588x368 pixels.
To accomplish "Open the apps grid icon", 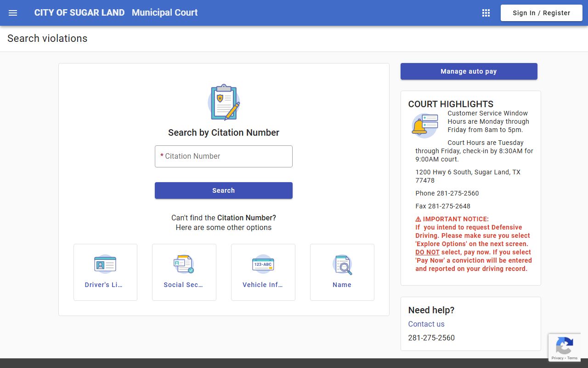I will (x=486, y=13).
